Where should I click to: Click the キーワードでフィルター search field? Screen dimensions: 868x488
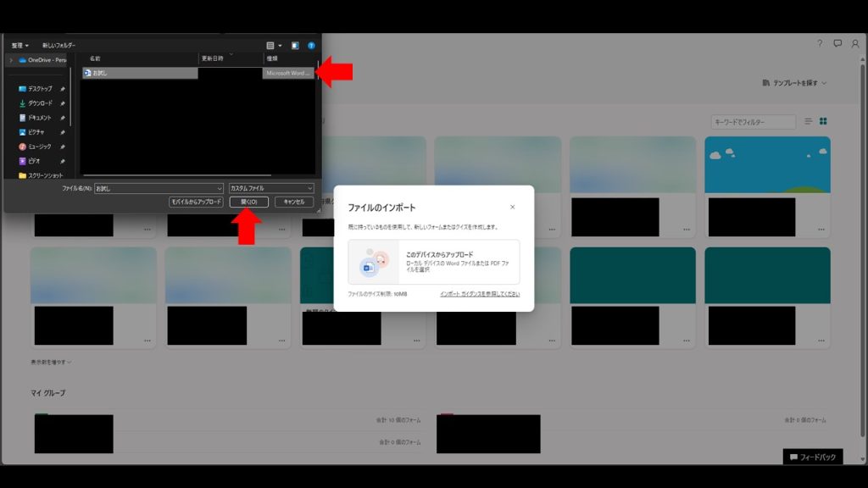pyautogui.click(x=753, y=122)
